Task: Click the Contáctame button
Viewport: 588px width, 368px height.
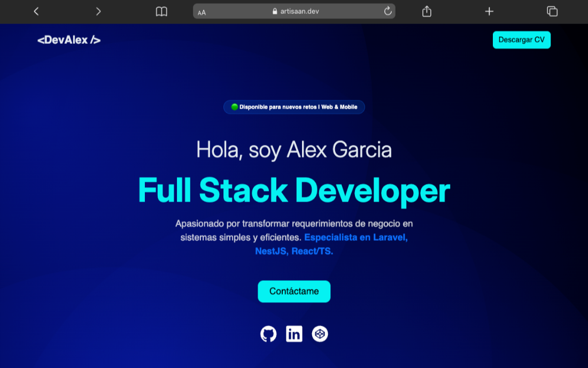Action: click(294, 292)
